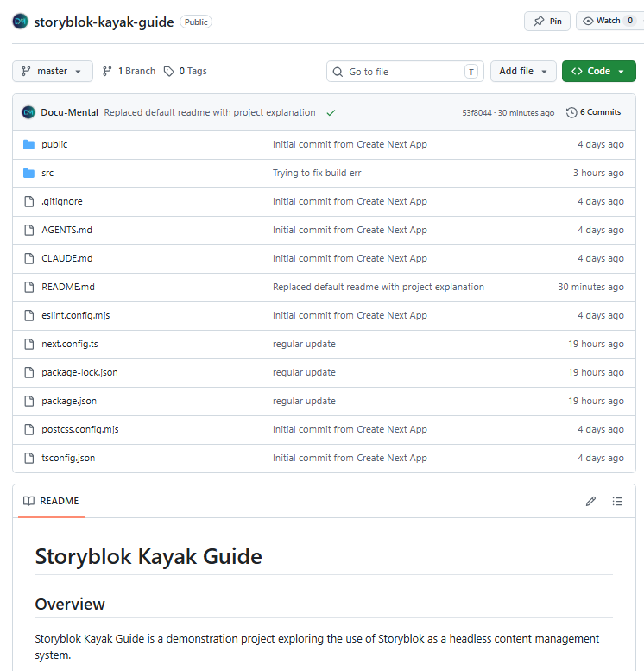
Task: Open the AGENTS.md file
Action: pos(66,231)
